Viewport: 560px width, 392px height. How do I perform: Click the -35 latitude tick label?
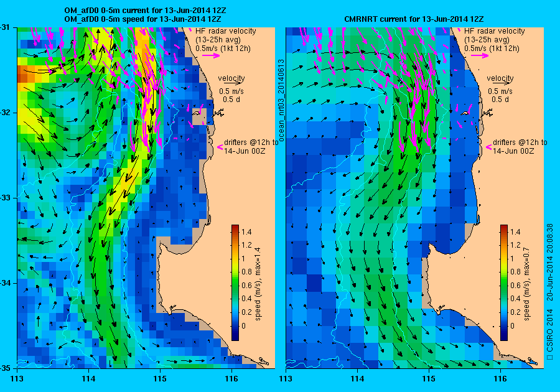(6, 368)
